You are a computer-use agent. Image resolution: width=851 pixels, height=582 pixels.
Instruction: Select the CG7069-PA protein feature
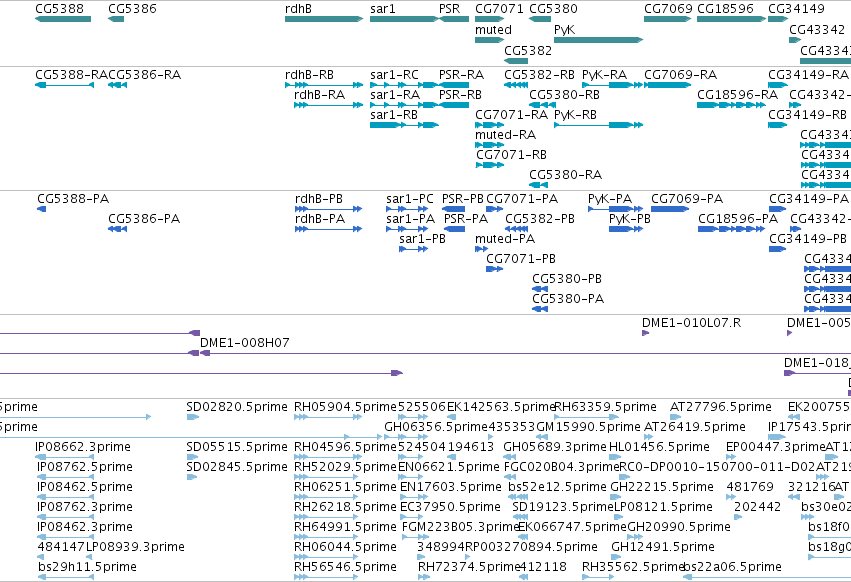pyautogui.click(x=670, y=209)
